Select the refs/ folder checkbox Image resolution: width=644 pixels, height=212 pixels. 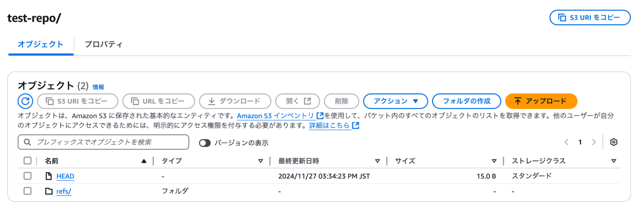click(28, 191)
